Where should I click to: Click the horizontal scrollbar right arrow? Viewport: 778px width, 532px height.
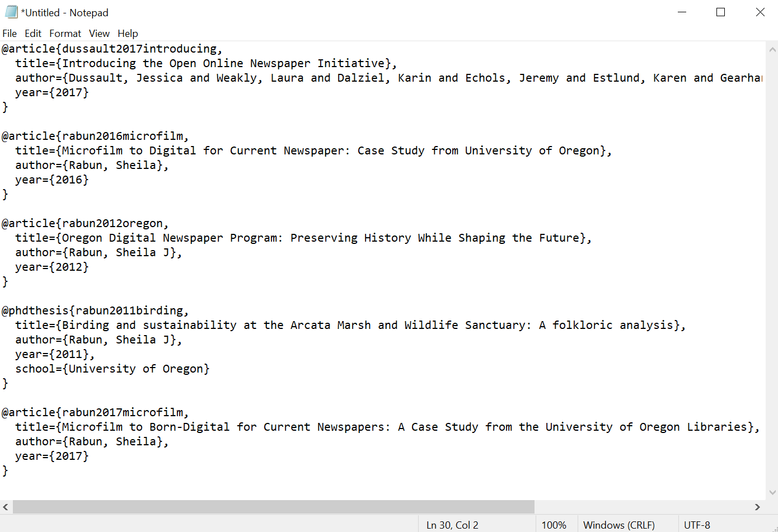pos(757,507)
